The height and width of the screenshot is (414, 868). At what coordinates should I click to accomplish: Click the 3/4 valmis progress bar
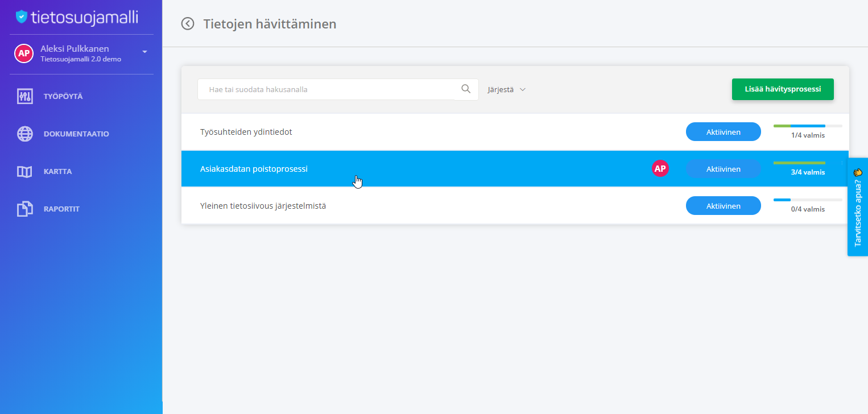coord(808,163)
